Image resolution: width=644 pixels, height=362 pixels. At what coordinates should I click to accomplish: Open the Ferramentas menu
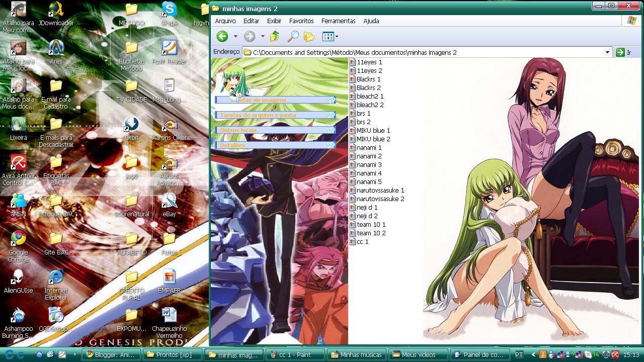click(339, 21)
